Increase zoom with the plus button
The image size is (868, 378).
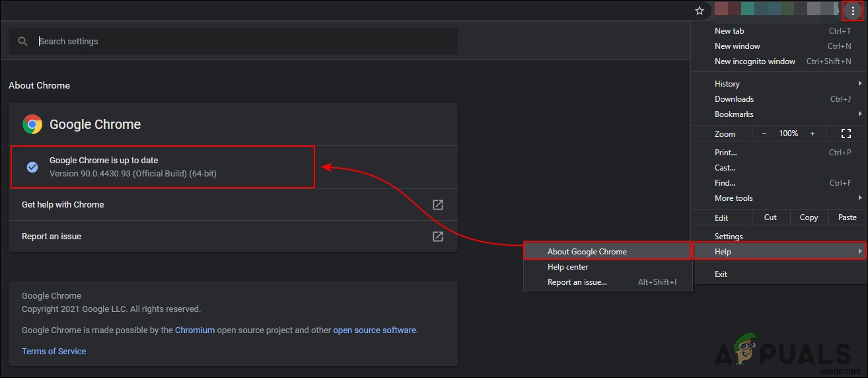(813, 133)
